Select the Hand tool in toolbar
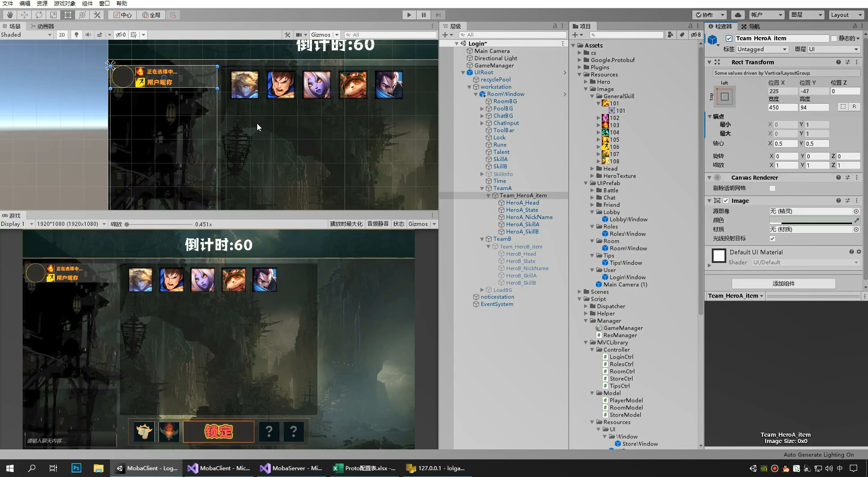 [x=10, y=15]
